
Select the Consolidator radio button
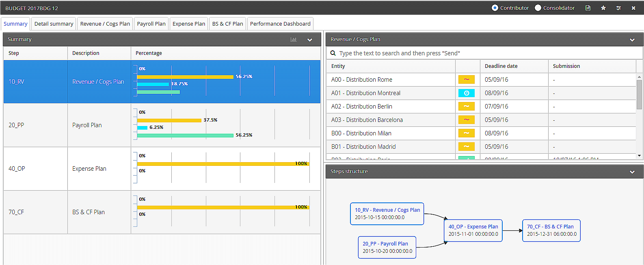point(538,8)
